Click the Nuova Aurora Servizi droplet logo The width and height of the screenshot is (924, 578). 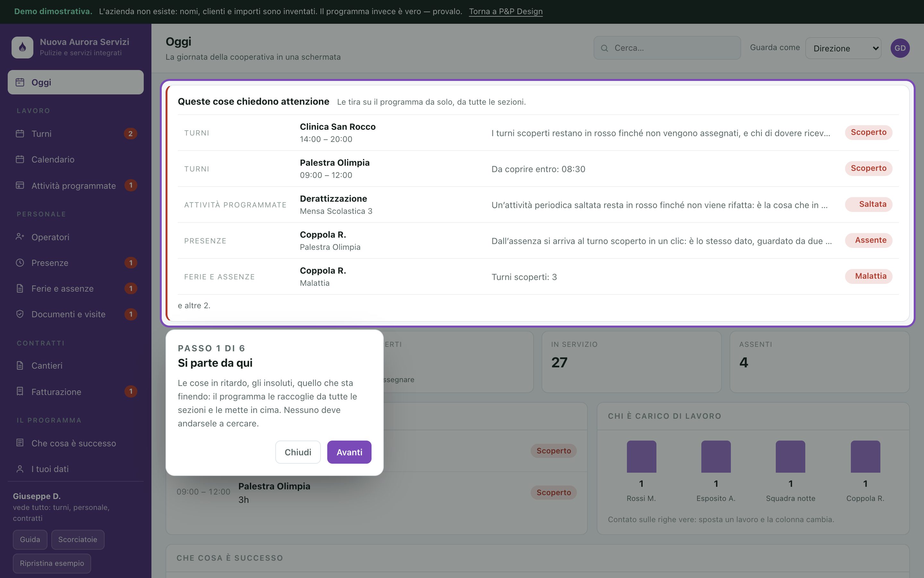22,48
